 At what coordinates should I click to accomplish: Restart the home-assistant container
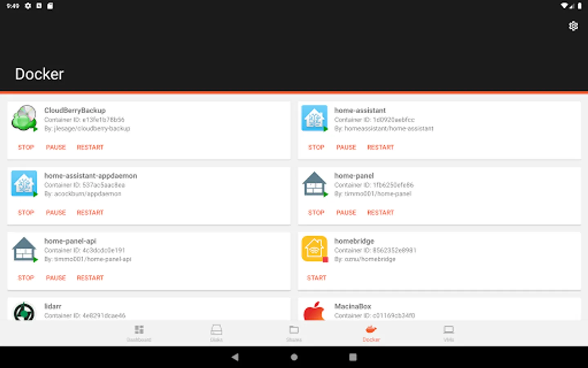[x=381, y=147]
